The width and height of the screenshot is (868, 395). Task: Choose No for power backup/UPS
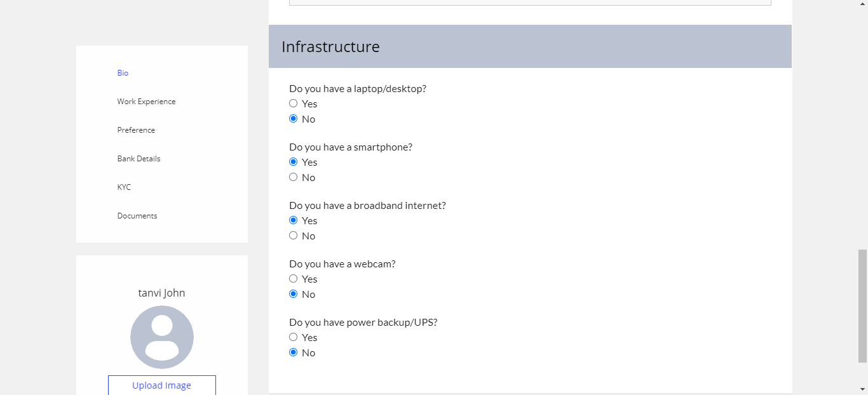[293, 352]
